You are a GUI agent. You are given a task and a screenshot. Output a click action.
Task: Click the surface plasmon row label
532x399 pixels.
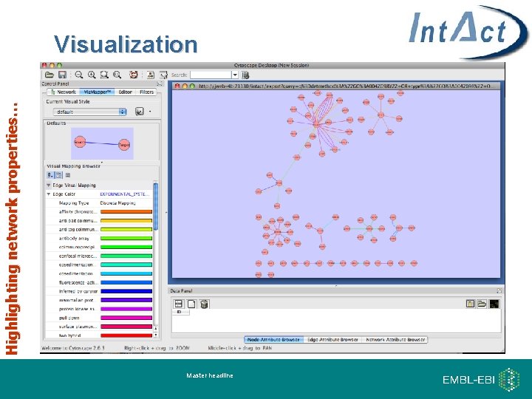(78, 327)
